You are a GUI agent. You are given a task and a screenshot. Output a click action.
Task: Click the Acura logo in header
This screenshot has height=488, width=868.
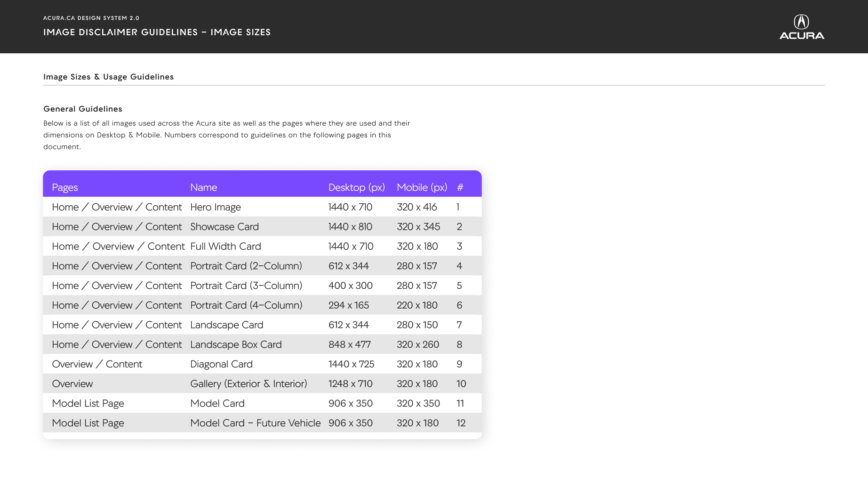coord(802,27)
